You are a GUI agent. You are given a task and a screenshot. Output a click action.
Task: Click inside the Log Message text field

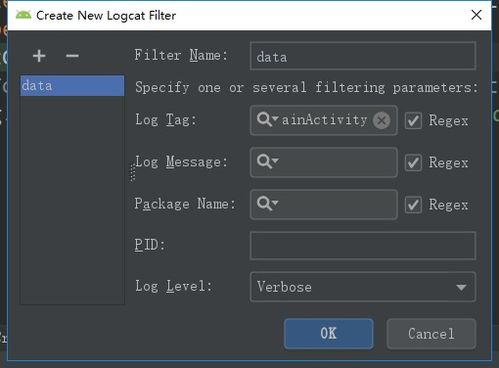pyautogui.click(x=337, y=162)
